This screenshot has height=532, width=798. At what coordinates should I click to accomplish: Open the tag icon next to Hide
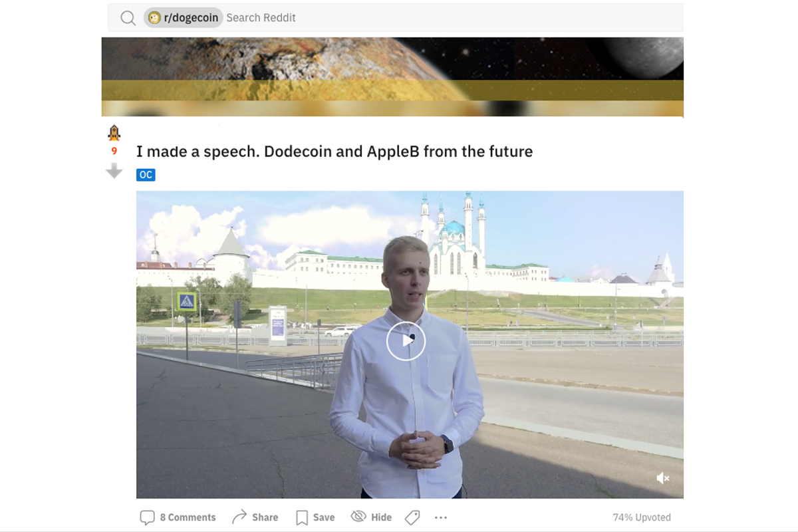pos(412,517)
